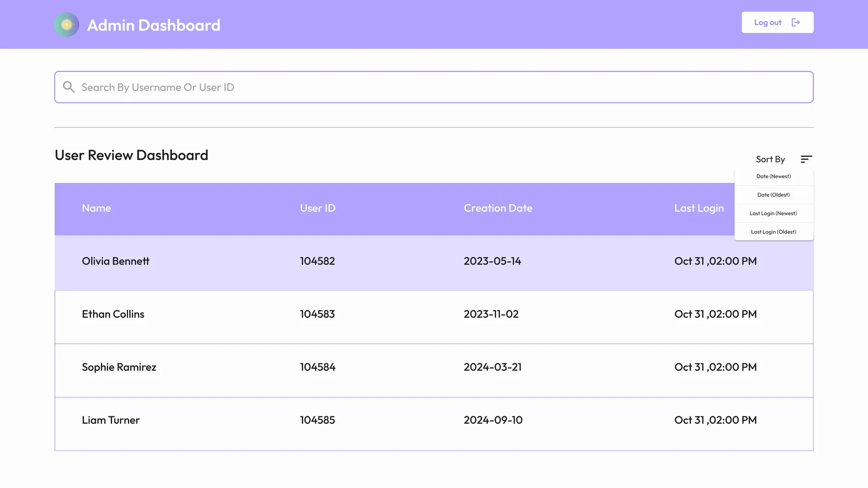Click the sort lines icon
Image resolution: width=868 pixels, height=488 pixels.
[806, 159]
